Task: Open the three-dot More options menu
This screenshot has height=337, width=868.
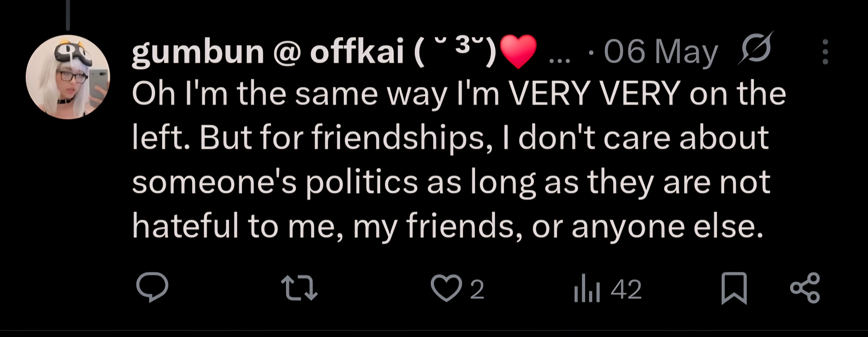Action: click(x=825, y=52)
